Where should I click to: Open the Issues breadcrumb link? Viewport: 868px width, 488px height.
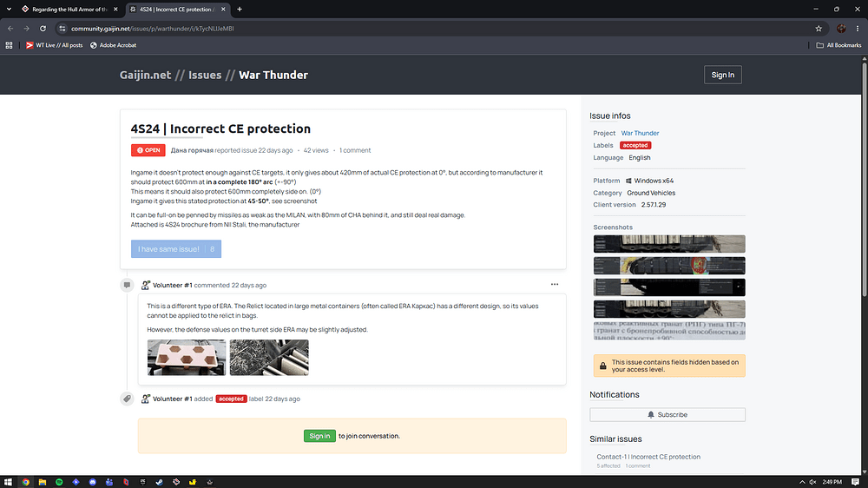coord(205,75)
